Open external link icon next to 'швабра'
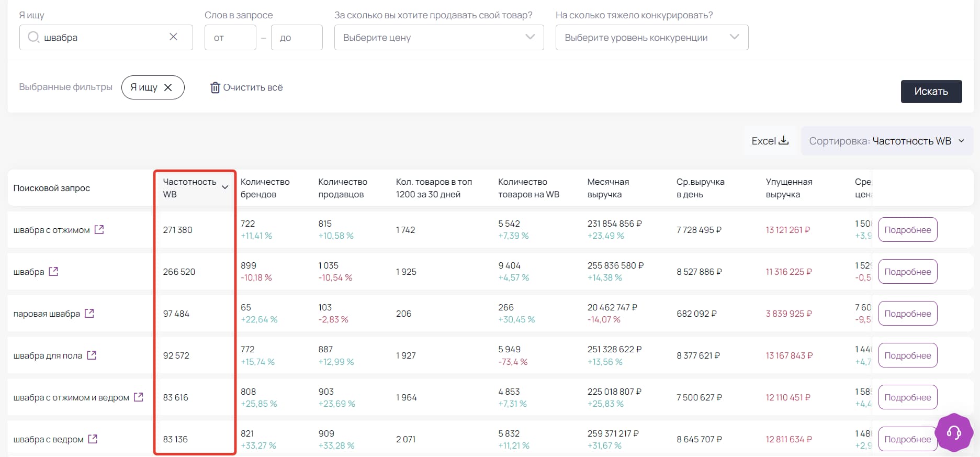The width and height of the screenshot is (980, 457). click(53, 271)
